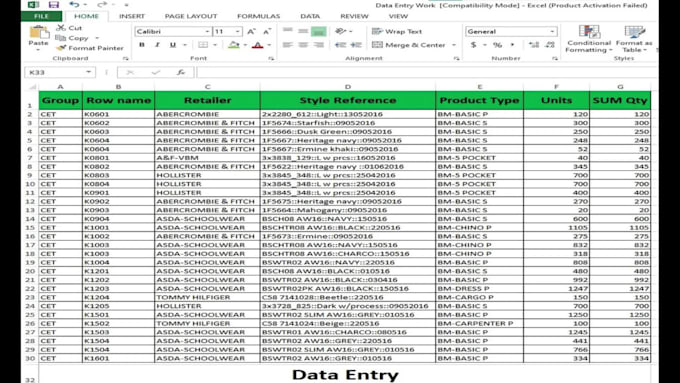Toggle Top Align
Screen dimensions: 680x383
point(287,31)
